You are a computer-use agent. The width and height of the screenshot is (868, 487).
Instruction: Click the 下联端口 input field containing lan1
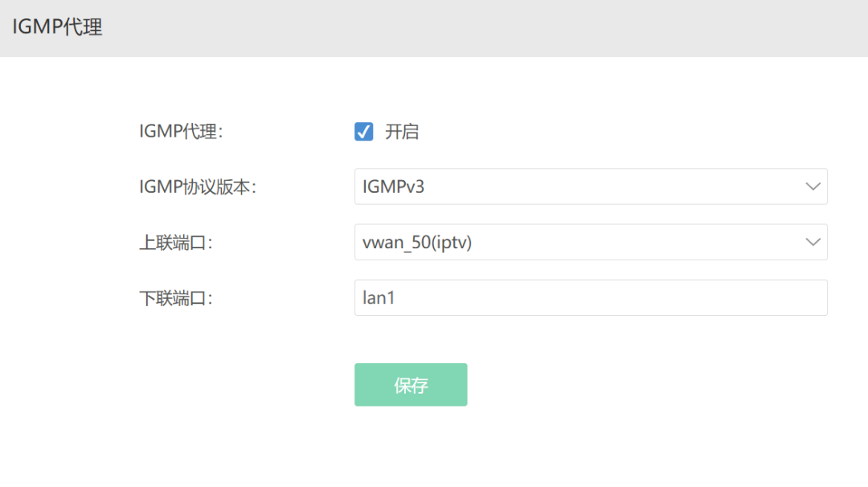coord(591,297)
